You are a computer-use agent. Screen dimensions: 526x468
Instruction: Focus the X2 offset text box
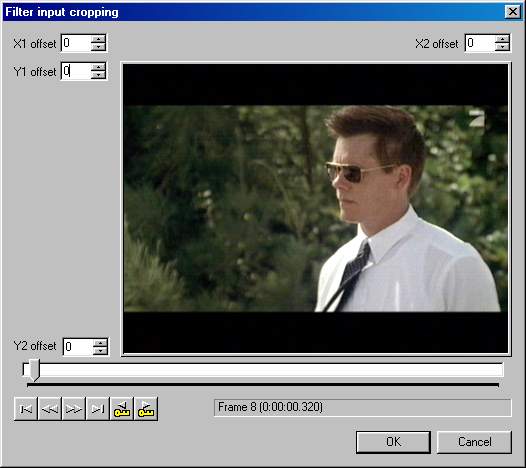click(480, 43)
